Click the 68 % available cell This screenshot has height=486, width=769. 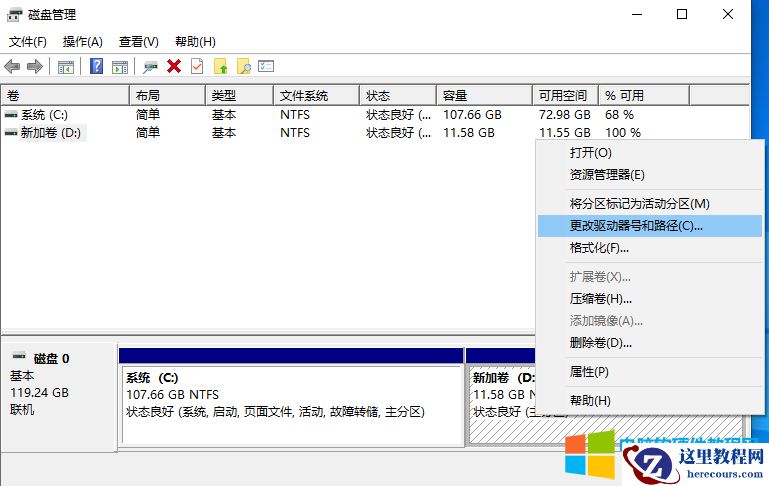point(619,115)
